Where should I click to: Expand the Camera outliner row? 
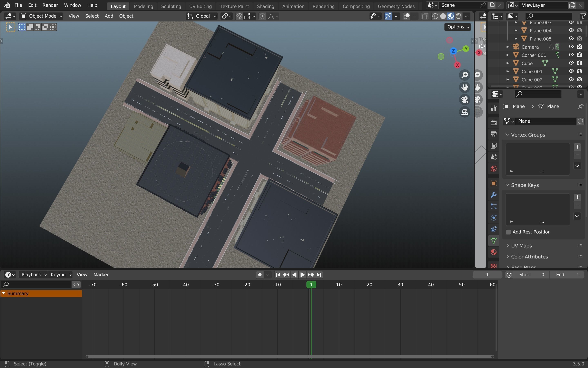pyautogui.click(x=508, y=47)
